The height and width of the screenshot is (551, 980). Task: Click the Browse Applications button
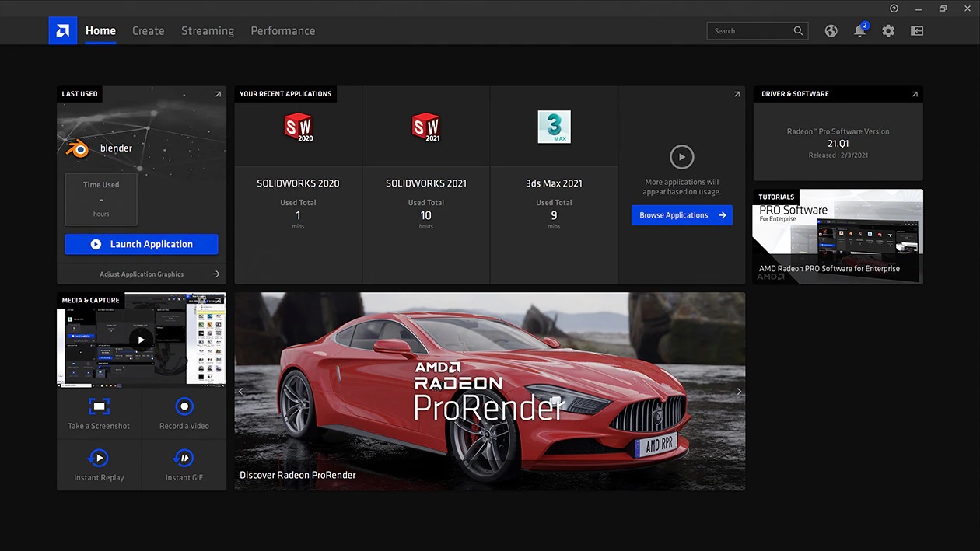pyautogui.click(x=681, y=215)
